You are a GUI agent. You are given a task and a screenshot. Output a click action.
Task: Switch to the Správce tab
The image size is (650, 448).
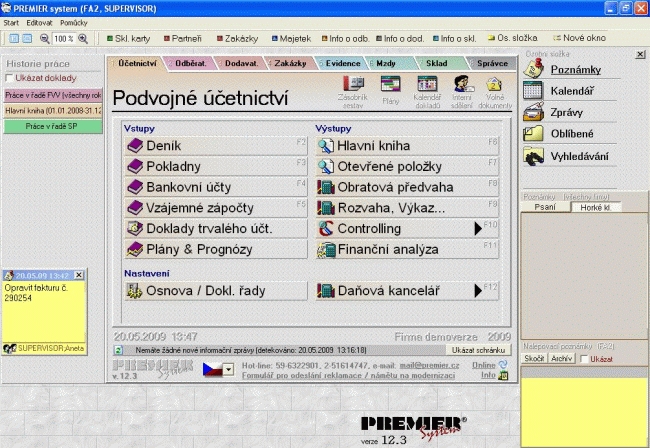pos(492,63)
